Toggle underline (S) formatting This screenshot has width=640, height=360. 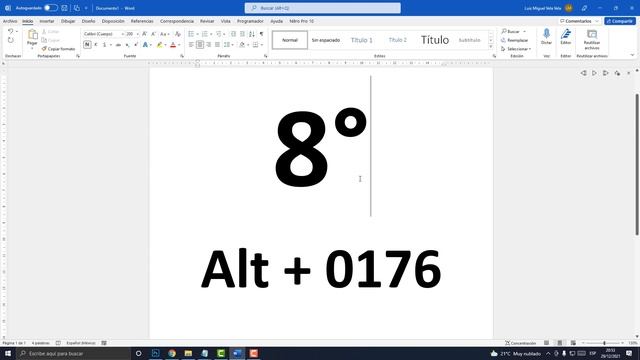coord(104,45)
